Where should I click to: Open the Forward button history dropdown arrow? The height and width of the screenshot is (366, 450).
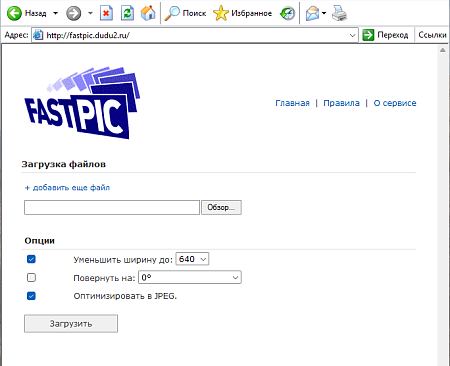click(x=90, y=13)
